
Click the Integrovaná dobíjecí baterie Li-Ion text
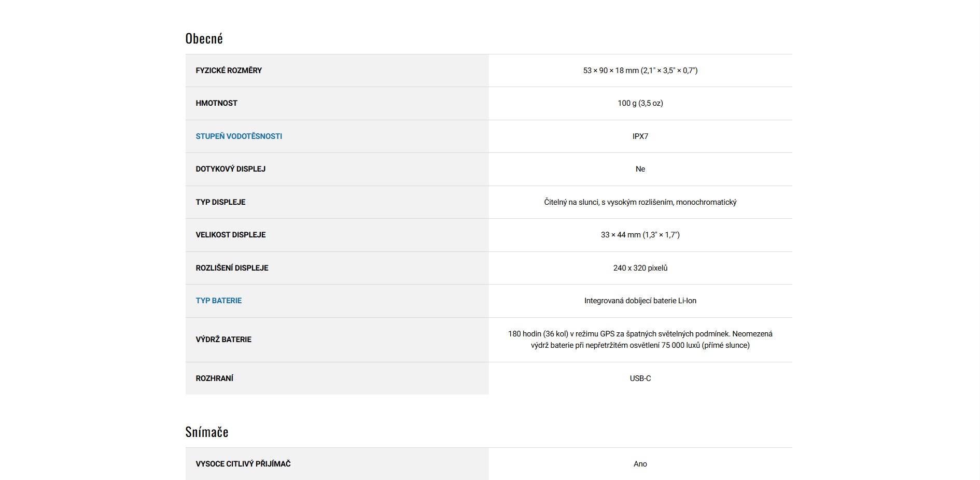(x=640, y=301)
